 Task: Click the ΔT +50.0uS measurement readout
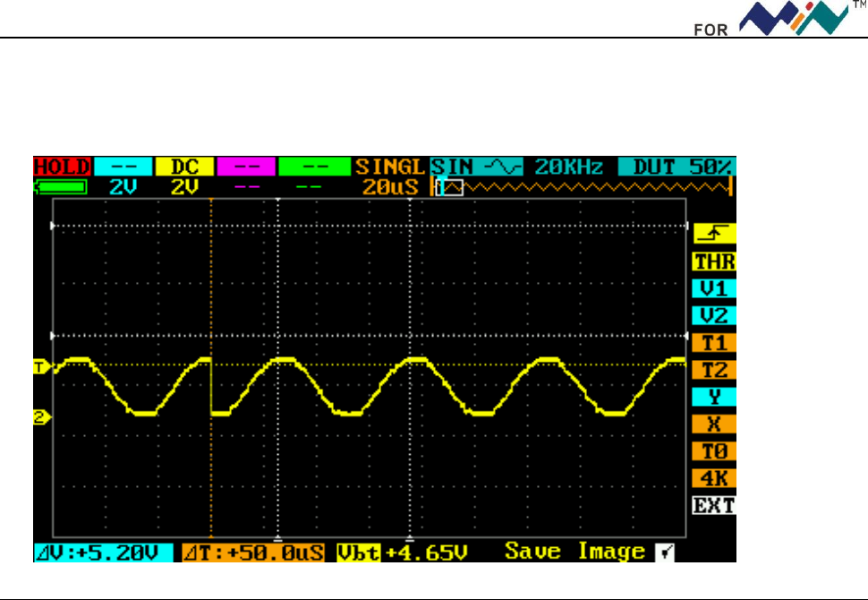(253, 553)
